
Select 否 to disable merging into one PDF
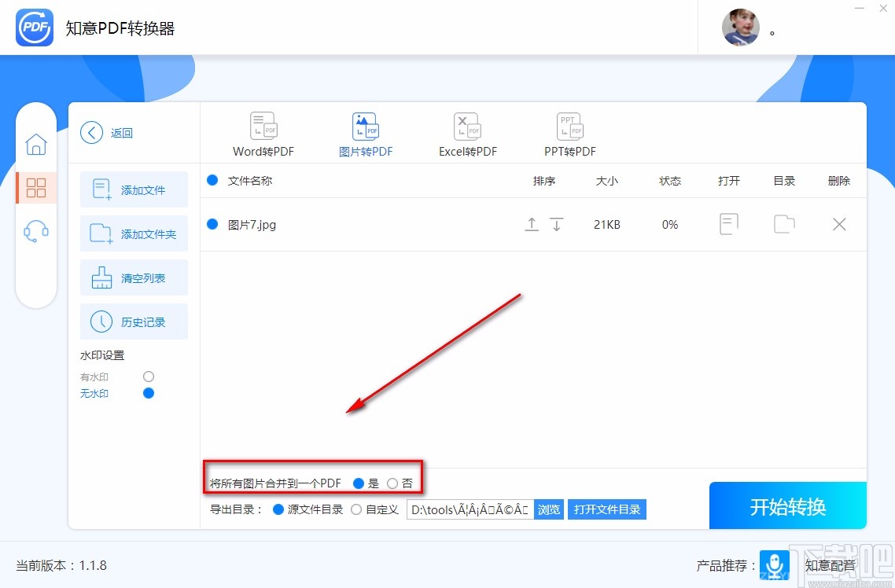click(392, 483)
